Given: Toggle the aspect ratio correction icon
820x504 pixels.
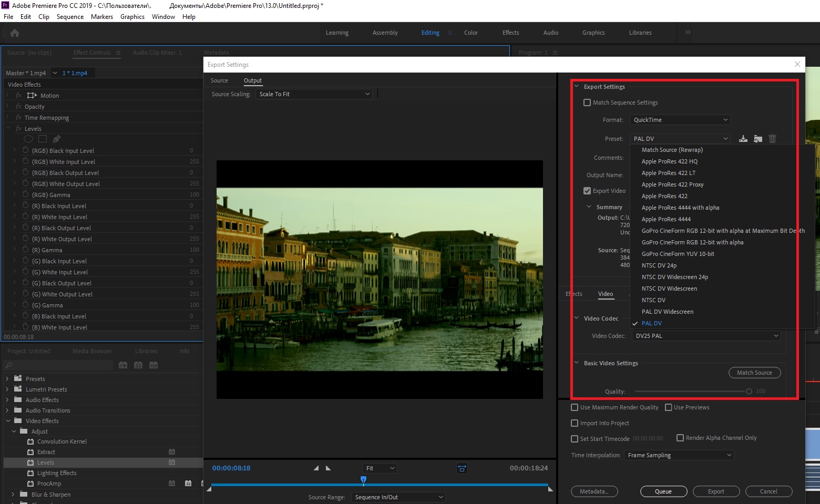Looking at the screenshot, I should [462, 468].
